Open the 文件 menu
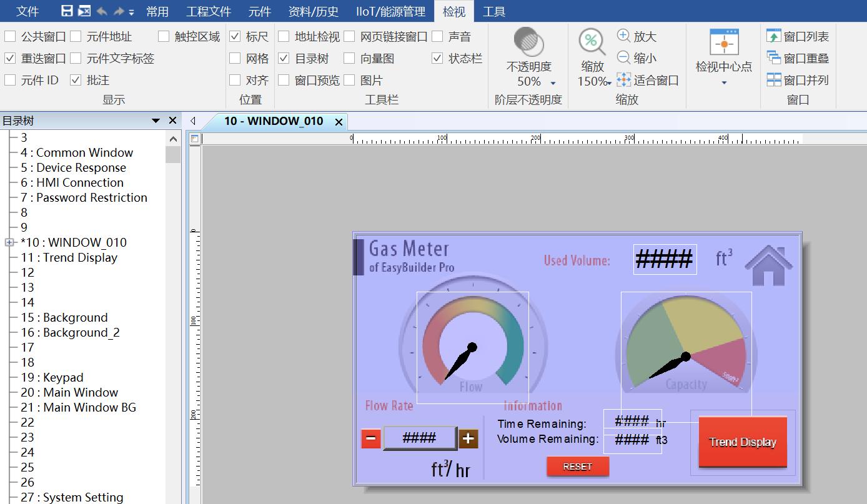 click(27, 11)
